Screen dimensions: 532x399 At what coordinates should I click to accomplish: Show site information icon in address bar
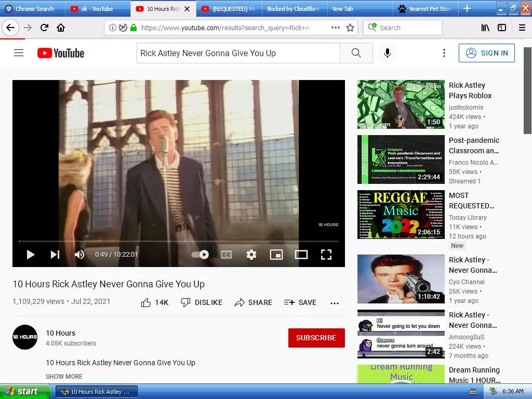pos(113,28)
